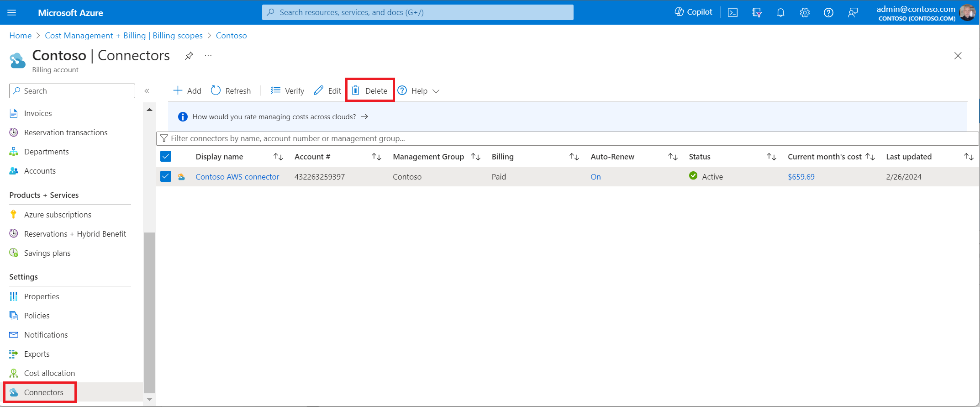The height and width of the screenshot is (407, 980).
Task: Open Azure subscriptions in the sidebar
Action: pos(58,215)
